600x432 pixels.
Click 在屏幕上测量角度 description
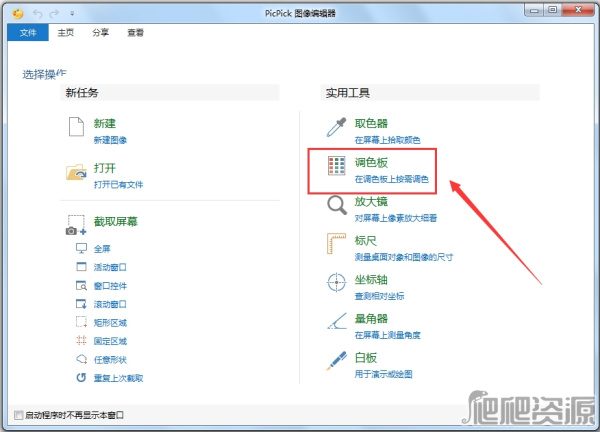(388, 335)
